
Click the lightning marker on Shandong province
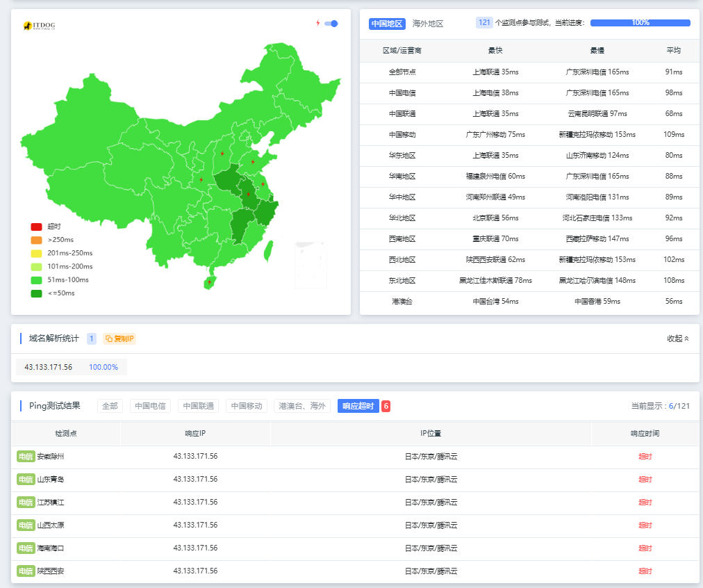pyautogui.click(x=253, y=162)
